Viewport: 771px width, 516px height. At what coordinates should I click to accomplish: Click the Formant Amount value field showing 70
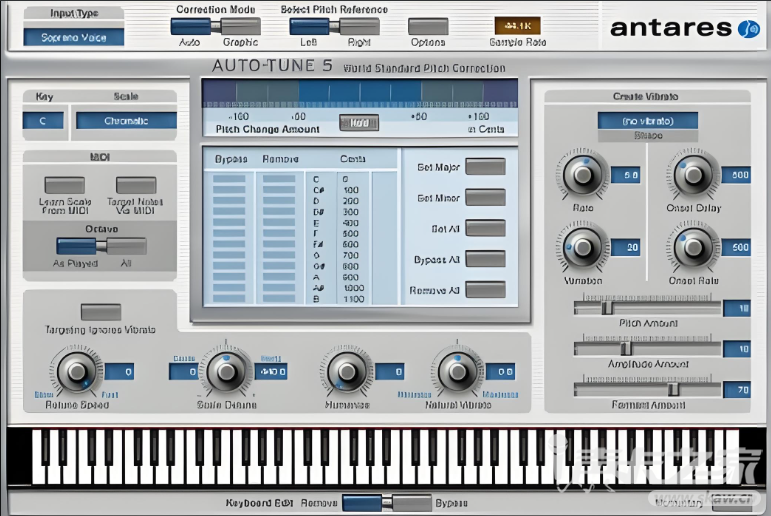(x=737, y=390)
